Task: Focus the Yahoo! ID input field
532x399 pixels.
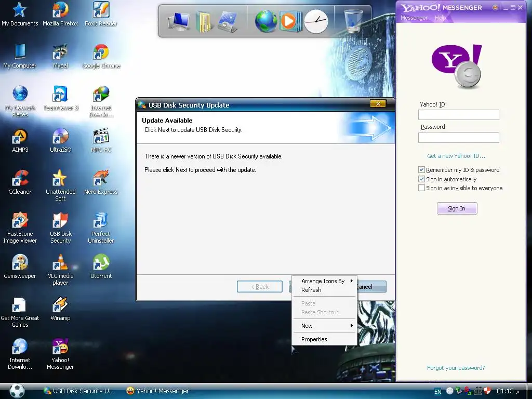Action: [x=458, y=115]
